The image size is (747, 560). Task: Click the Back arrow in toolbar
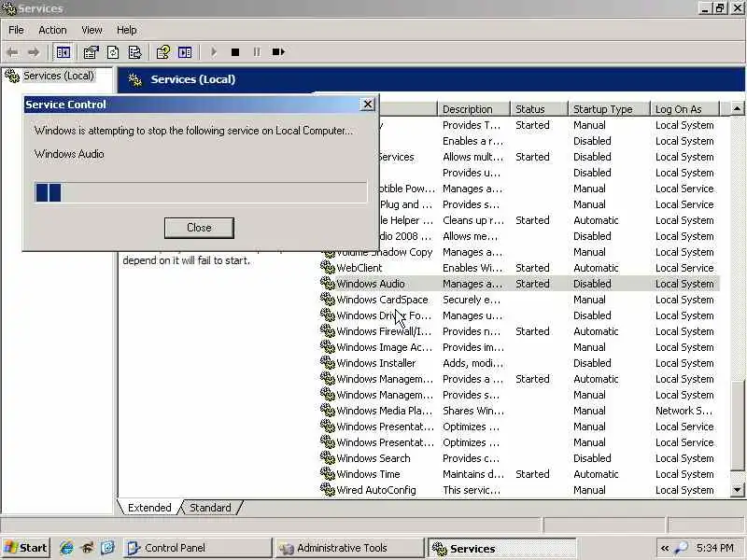(x=13, y=52)
